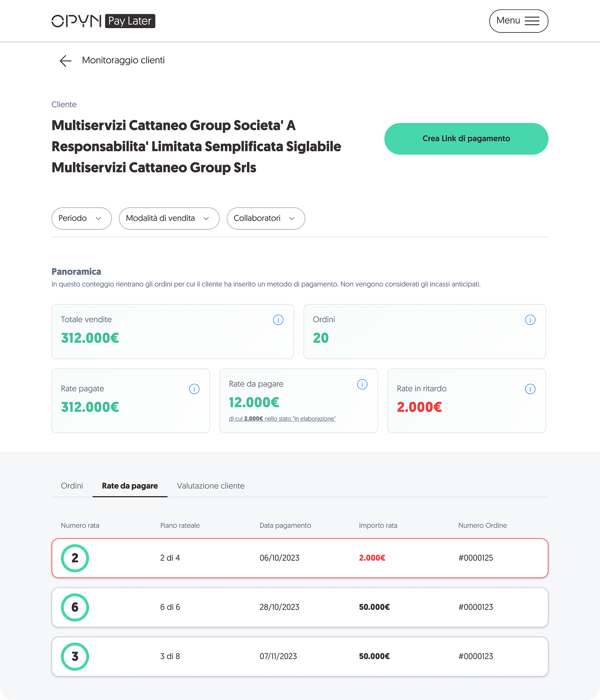
Task: Click the Data pagamento column header
Action: point(285,525)
